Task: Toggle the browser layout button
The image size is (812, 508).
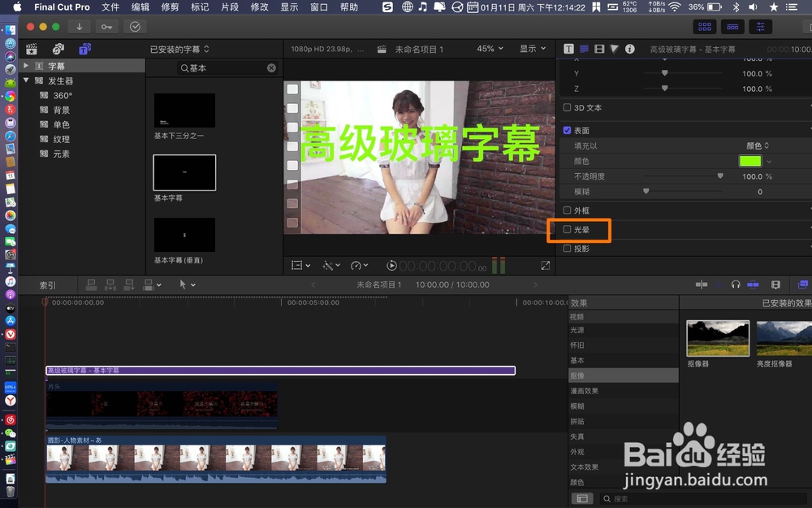Action: coord(705,27)
